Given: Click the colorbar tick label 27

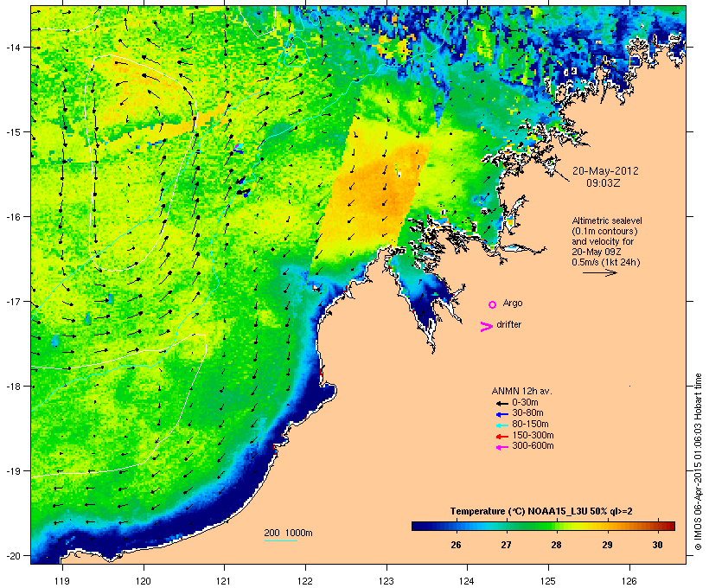Looking at the screenshot, I should [x=506, y=545].
